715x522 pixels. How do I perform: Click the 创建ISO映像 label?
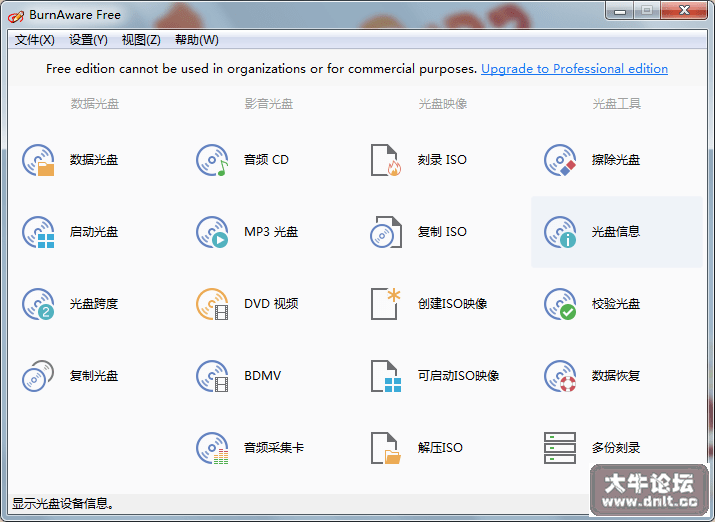(452, 304)
